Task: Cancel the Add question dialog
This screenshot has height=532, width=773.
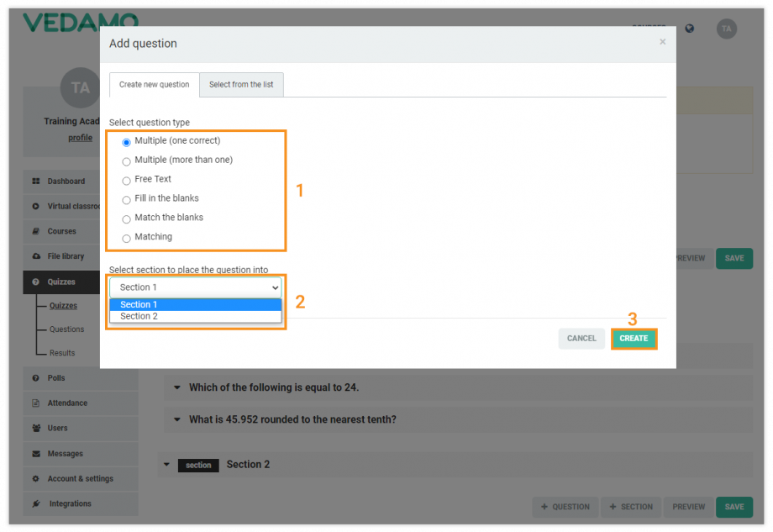Action: (581, 338)
